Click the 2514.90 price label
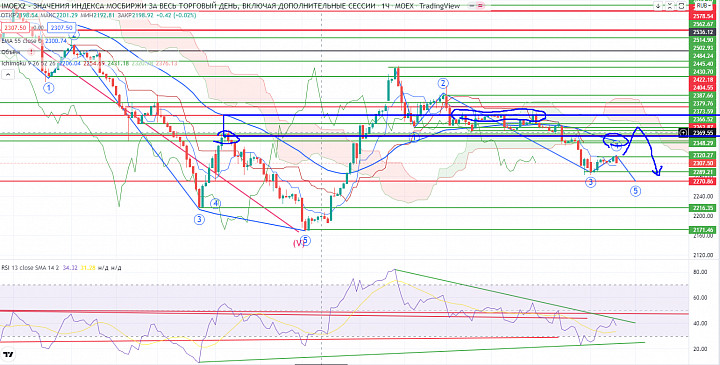Viewport: 720px width, 365px height. point(704,40)
